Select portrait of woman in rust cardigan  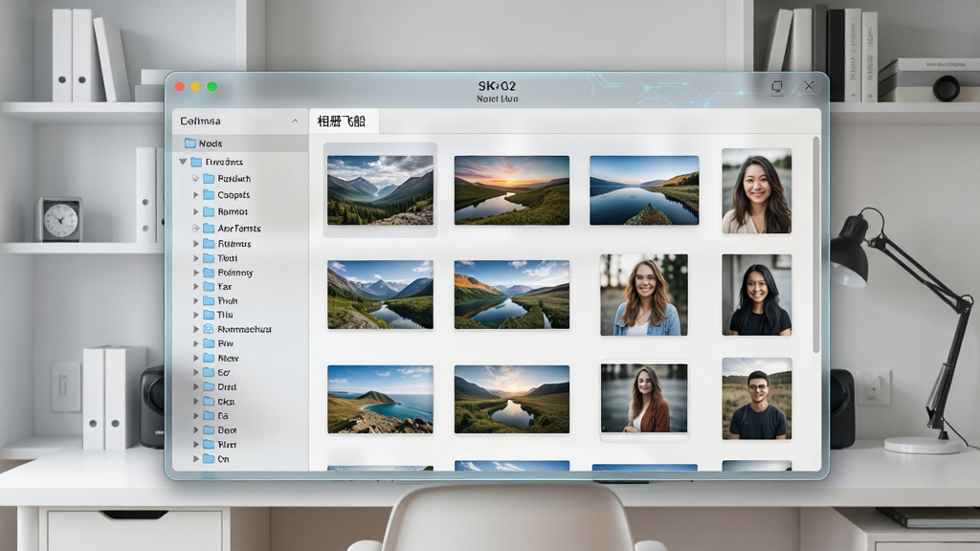point(644,399)
